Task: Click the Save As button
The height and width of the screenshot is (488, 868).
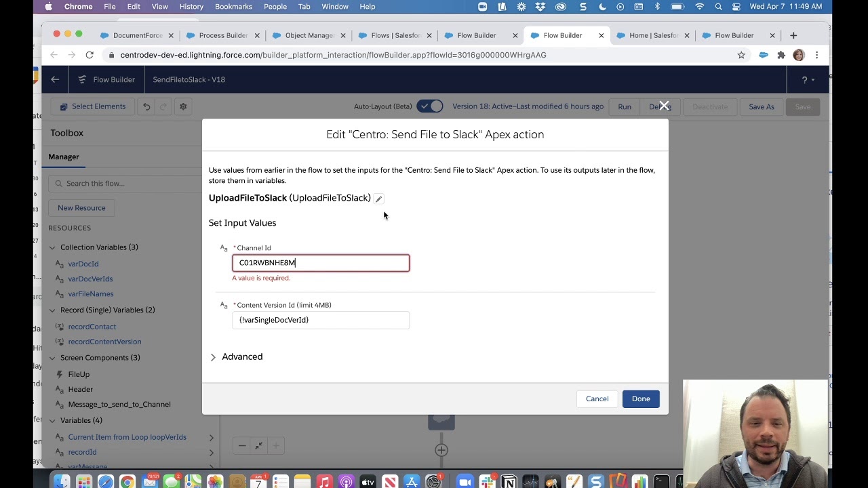Action: point(762,106)
